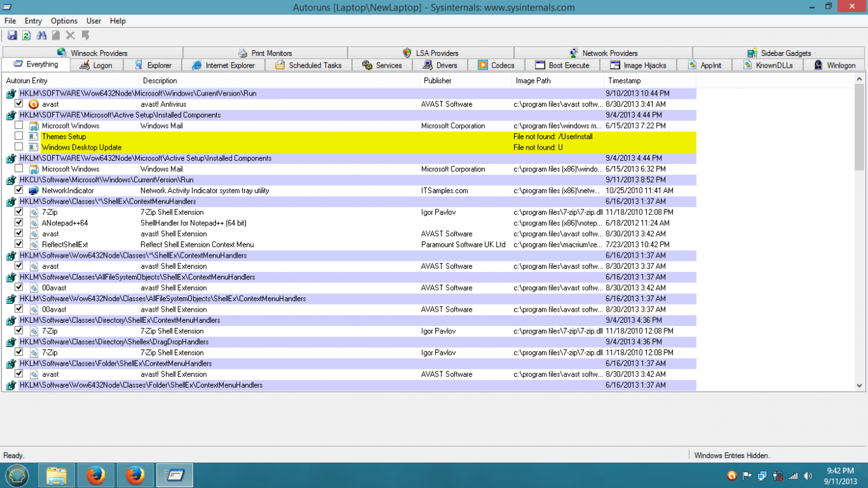868x488 pixels.
Task: Uncheck the avast! Antivirus Run entry
Action: click(19, 104)
